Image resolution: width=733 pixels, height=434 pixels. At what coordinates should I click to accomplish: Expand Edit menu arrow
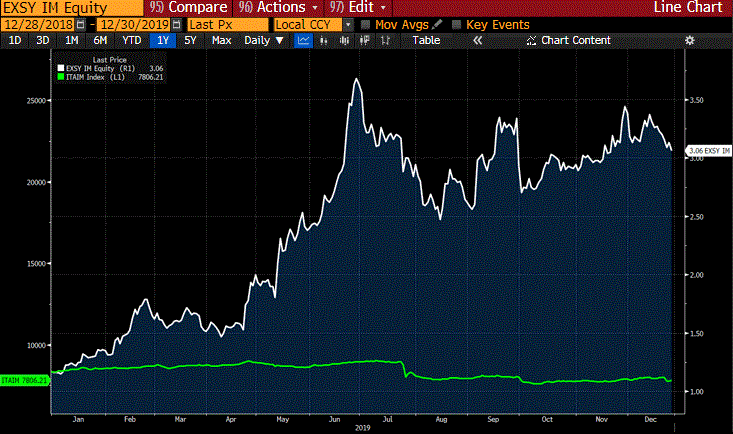click(x=383, y=8)
